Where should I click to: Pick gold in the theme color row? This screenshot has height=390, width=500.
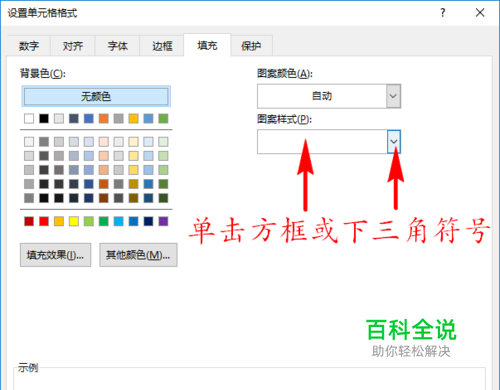(x=133, y=118)
